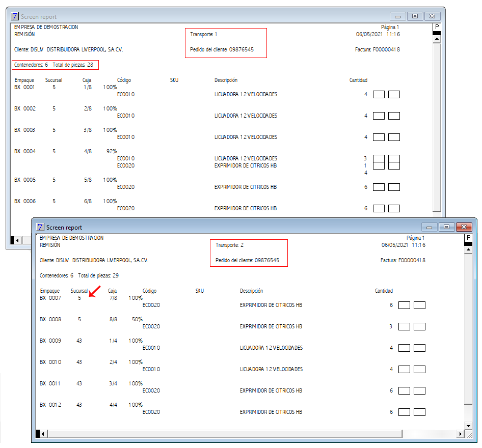
Task: Click the app icon in front Screen report titlebar
Action: (x=40, y=227)
